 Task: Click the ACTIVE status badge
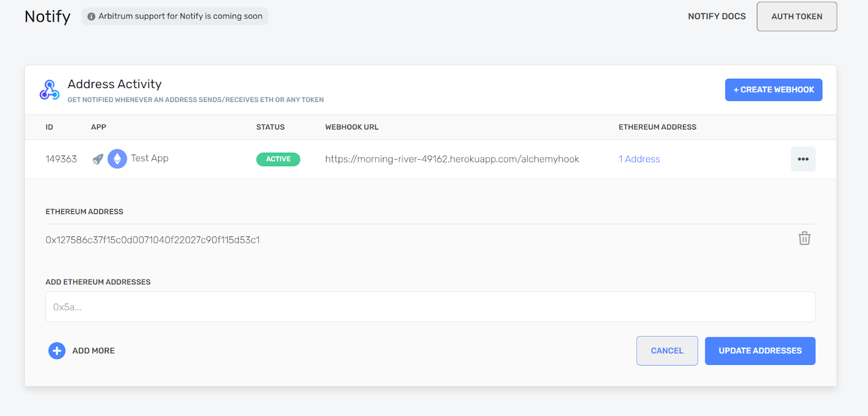click(278, 159)
